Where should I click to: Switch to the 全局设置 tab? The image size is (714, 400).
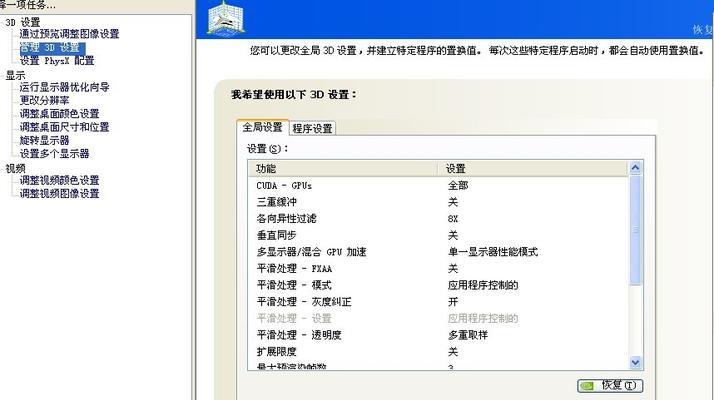262,127
